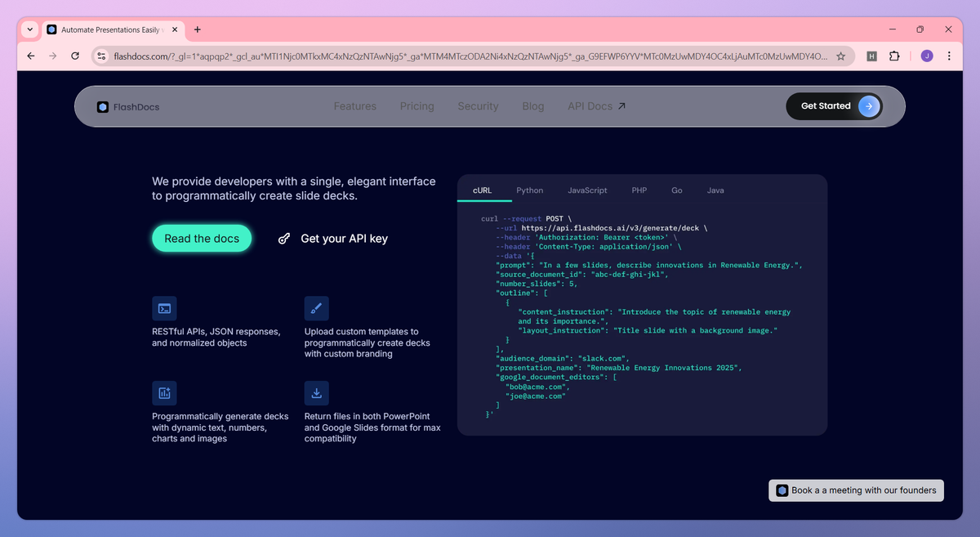
Task: Switch to the Python code tab
Action: [x=529, y=190]
